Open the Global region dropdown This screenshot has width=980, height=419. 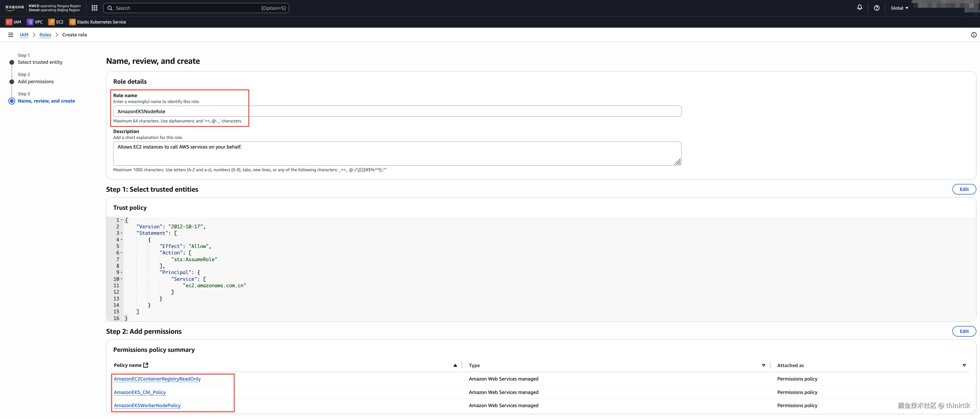coord(899,8)
